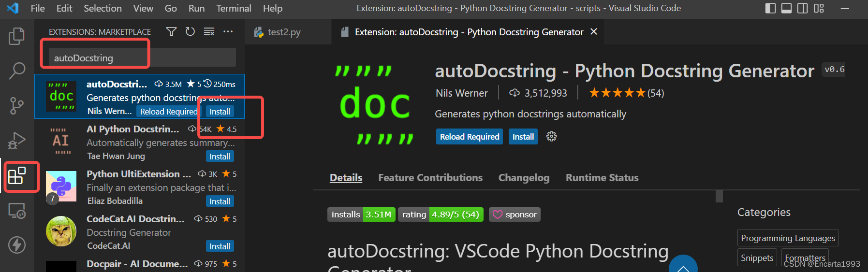868x272 pixels.
Task: Click the VS Code logo icon
Action: coord(13,8)
